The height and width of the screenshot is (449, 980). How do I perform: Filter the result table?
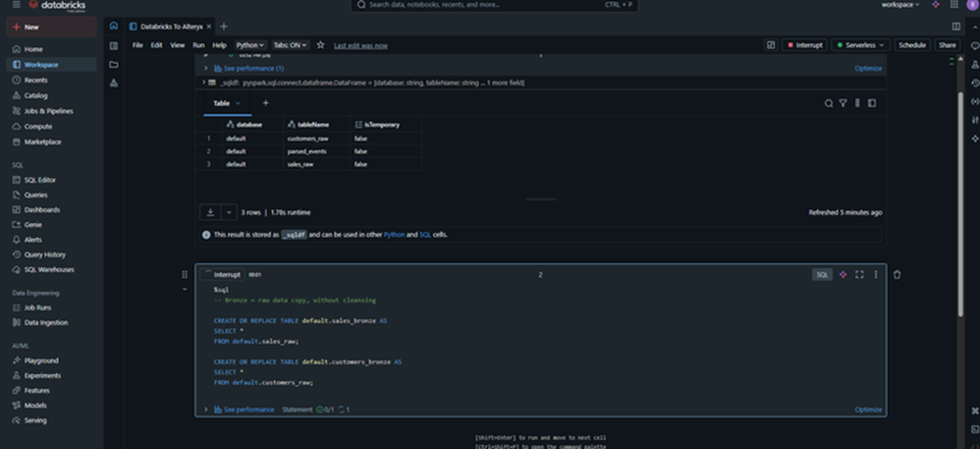pyautogui.click(x=843, y=103)
